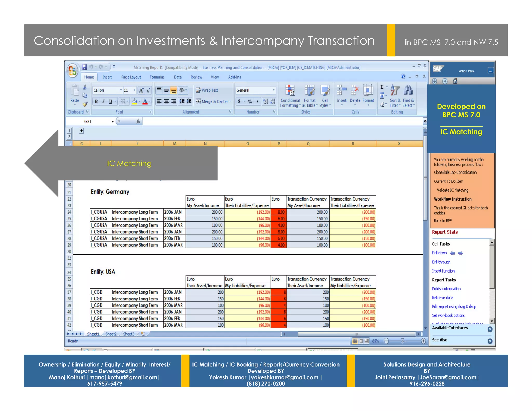Screen dimensions: 532x411
Task: Open Cell Styles gallery icon
Action: (325, 91)
